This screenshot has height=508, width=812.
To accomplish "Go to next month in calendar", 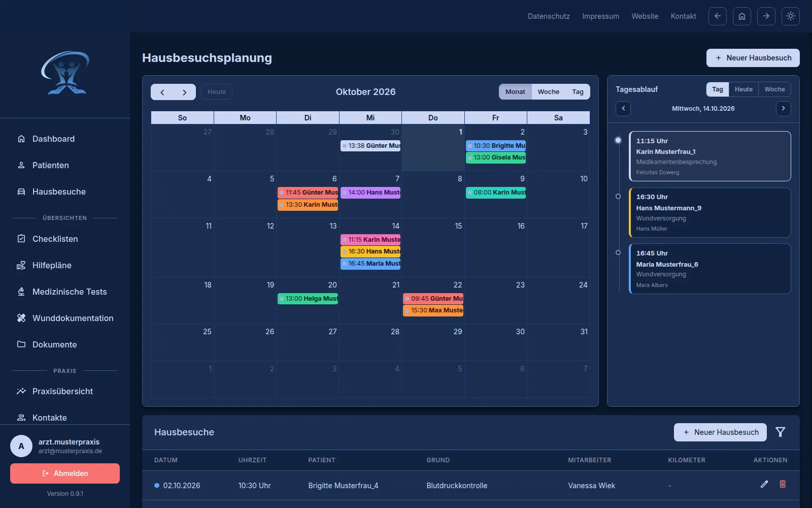I will tap(185, 92).
